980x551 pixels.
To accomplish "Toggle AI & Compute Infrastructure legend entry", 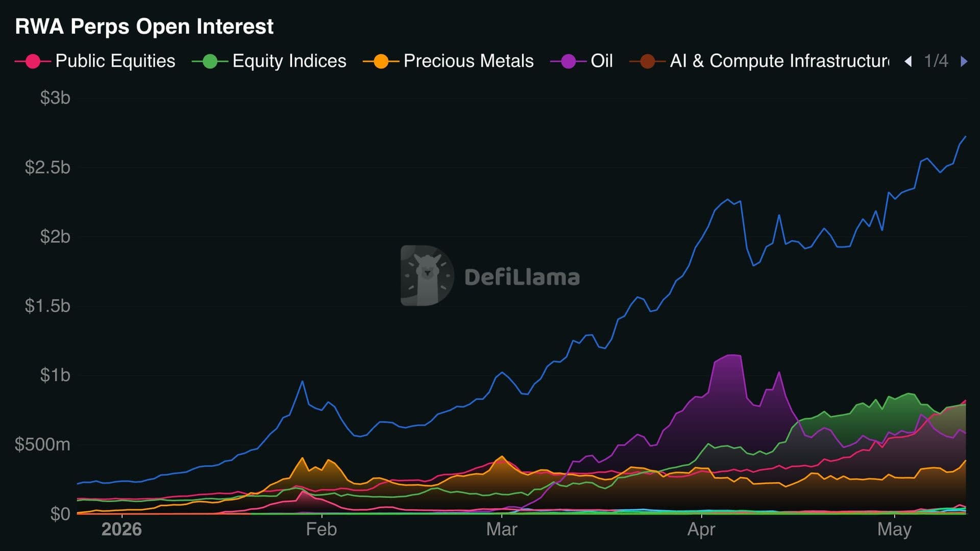I will (x=759, y=61).
